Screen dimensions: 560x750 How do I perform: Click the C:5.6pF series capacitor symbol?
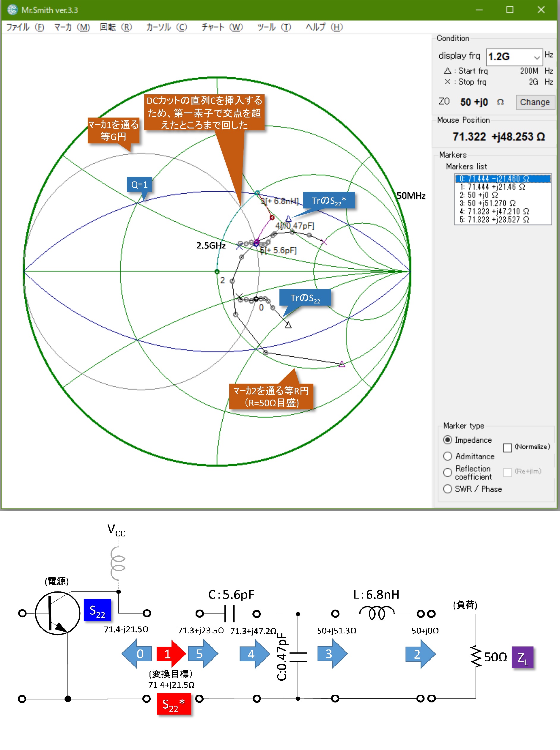[x=229, y=614]
